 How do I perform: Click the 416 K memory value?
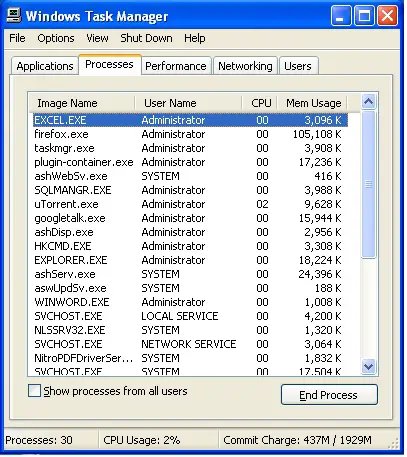328,176
